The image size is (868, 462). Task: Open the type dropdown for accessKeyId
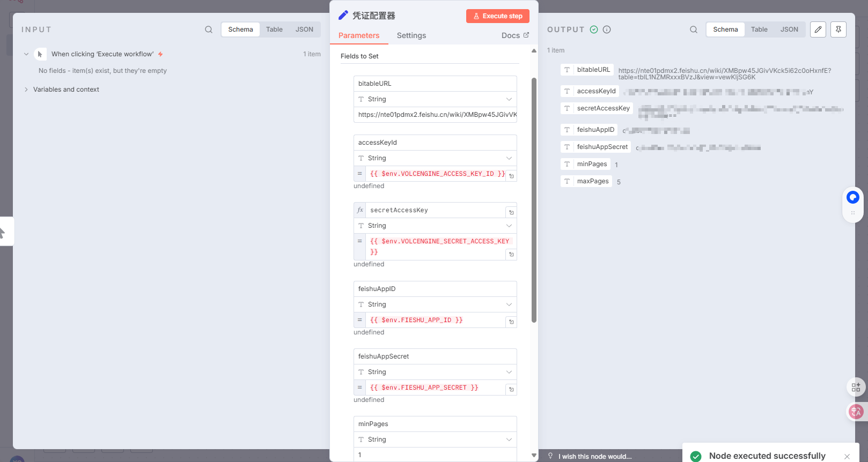435,158
